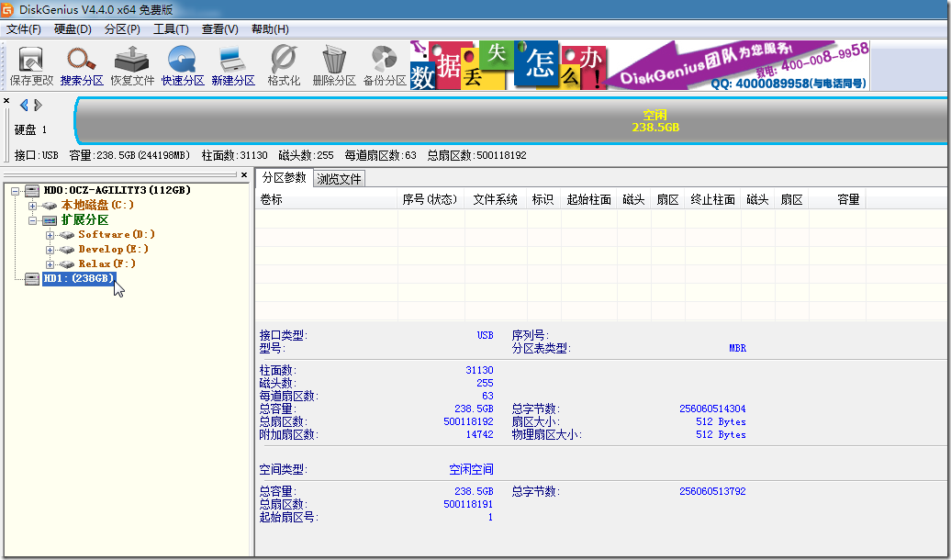
Task: Click the 起始柱面 column header
Action: [589, 199]
